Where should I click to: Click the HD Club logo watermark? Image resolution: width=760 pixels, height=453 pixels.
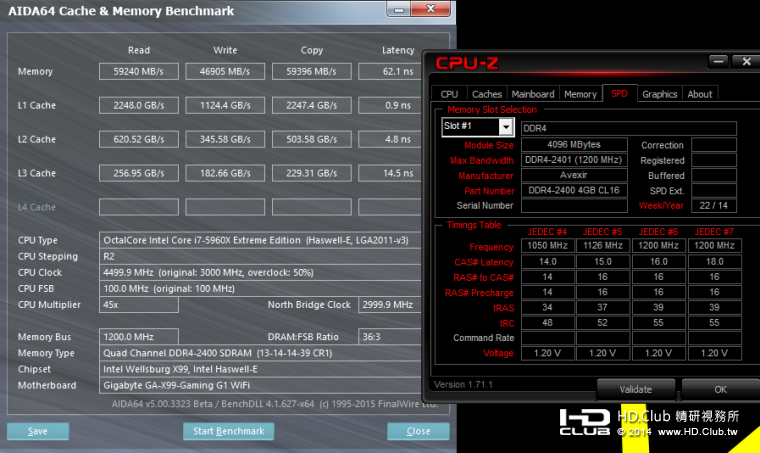tap(584, 422)
